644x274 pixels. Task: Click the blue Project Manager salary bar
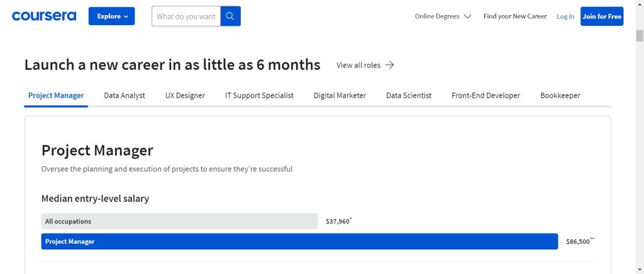point(299,241)
